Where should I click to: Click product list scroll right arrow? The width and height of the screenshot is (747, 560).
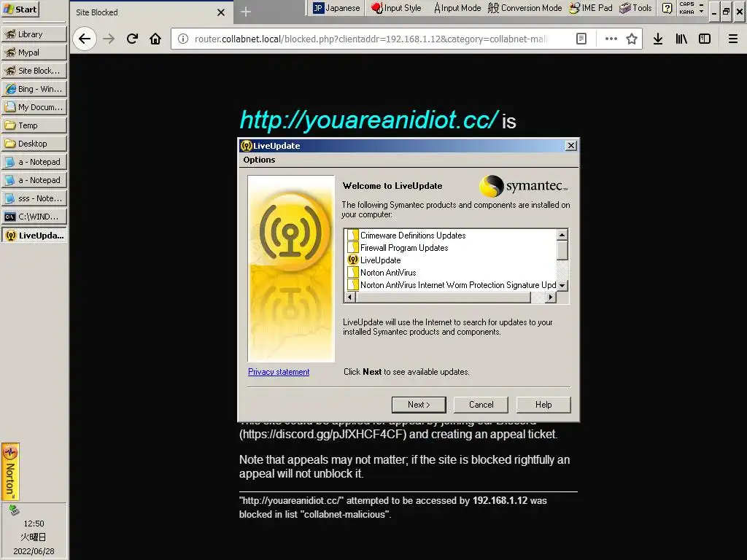click(x=551, y=297)
